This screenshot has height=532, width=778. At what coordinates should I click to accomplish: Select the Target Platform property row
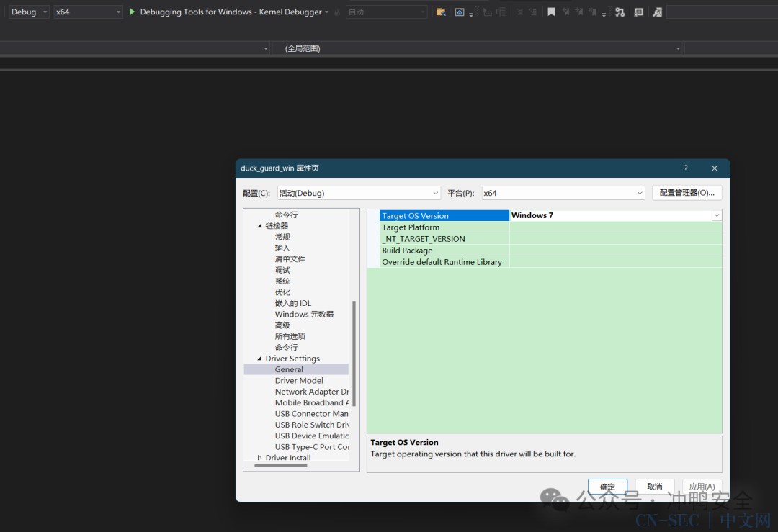(551, 227)
